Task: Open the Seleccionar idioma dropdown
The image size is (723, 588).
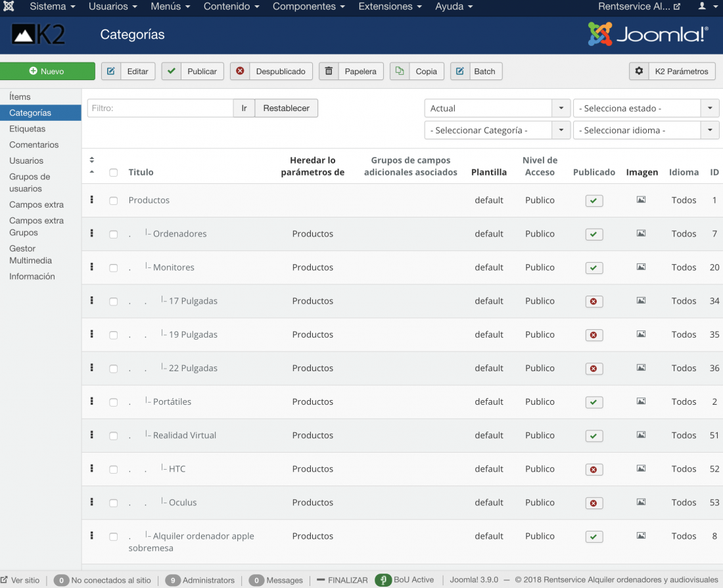Action: tap(646, 130)
